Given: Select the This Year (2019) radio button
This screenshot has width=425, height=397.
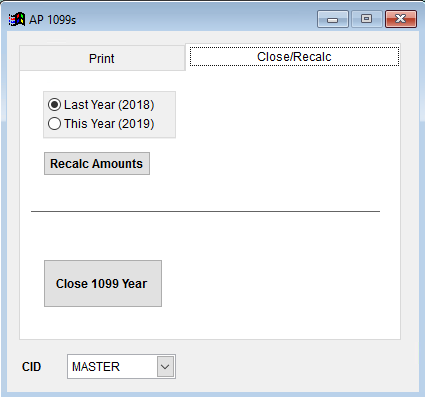Looking at the screenshot, I should [54, 124].
